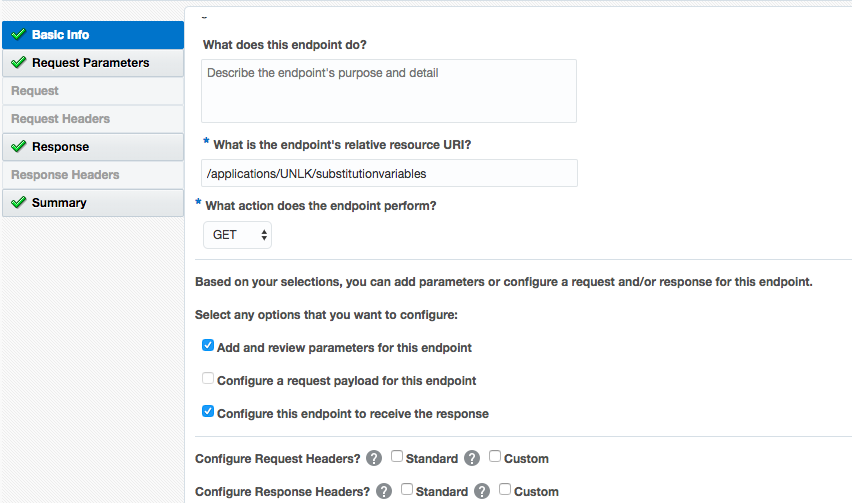Tick Standard checkbox for Request Headers
Screen dimensions: 852x503
tap(397, 457)
